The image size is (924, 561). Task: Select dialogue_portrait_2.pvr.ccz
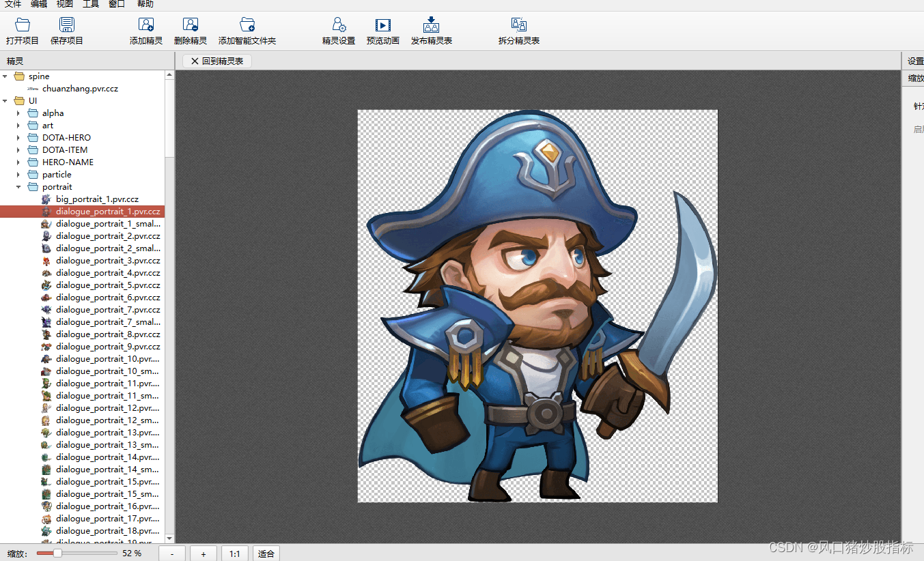click(x=108, y=236)
